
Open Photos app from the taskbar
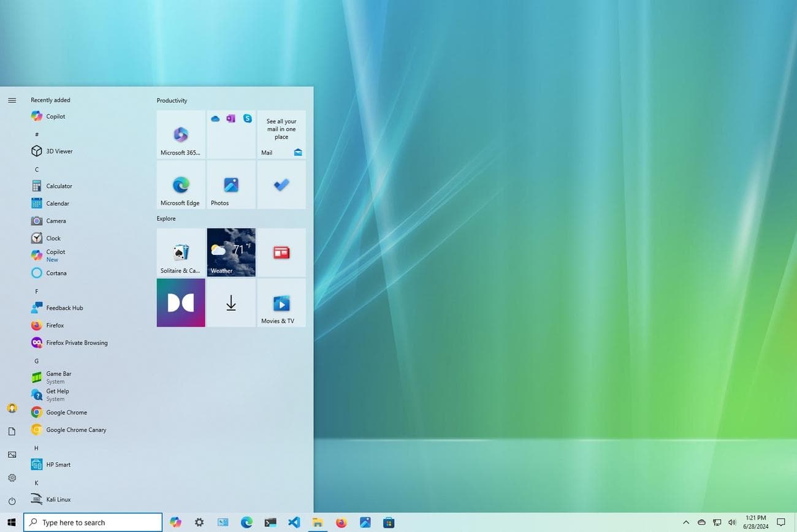pyautogui.click(x=365, y=522)
